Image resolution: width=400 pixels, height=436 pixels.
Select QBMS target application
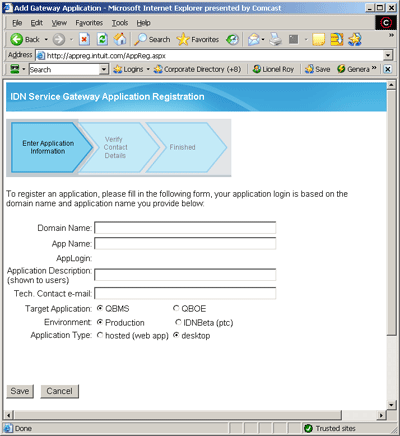click(x=100, y=308)
